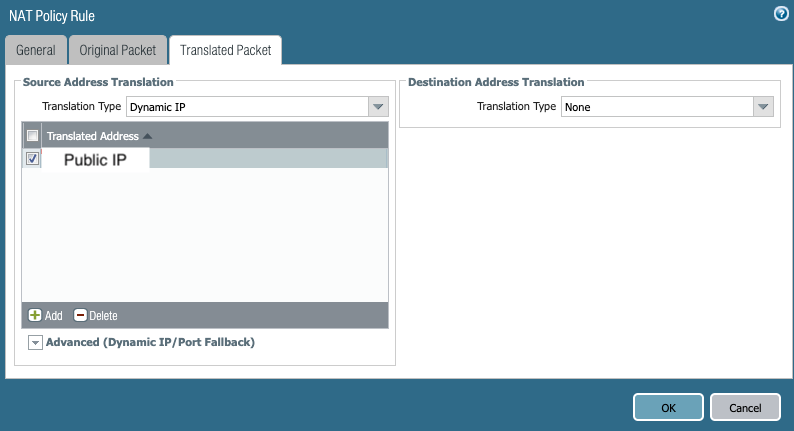Click the green Add plus icon
Image resolution: width=794 pixels, height=431 pixels.
(34, 315)
